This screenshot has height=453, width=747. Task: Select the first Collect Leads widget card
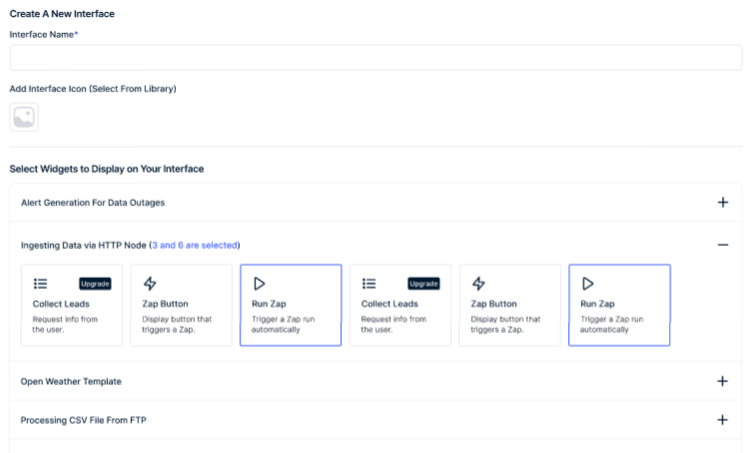[71, 305]
